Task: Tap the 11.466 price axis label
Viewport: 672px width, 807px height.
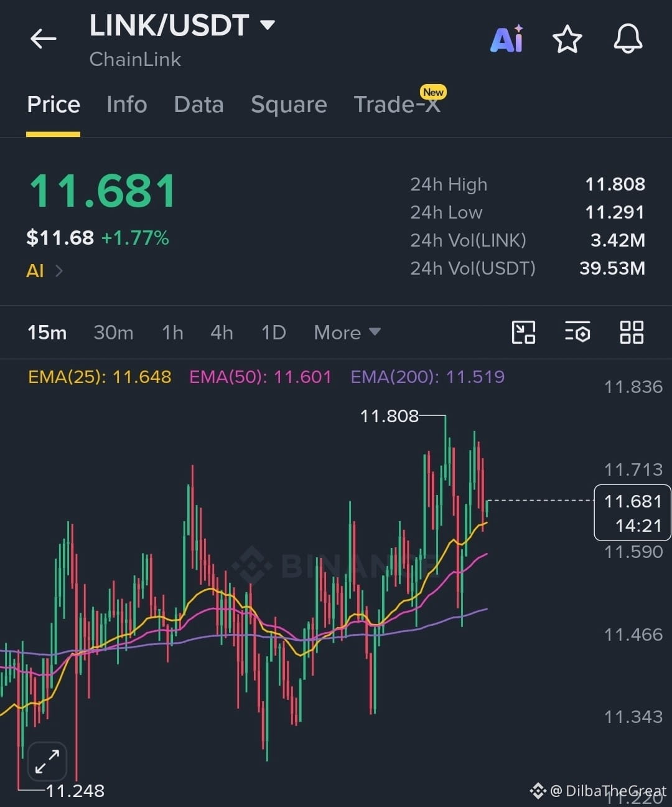Action: [x=633, y=635]
